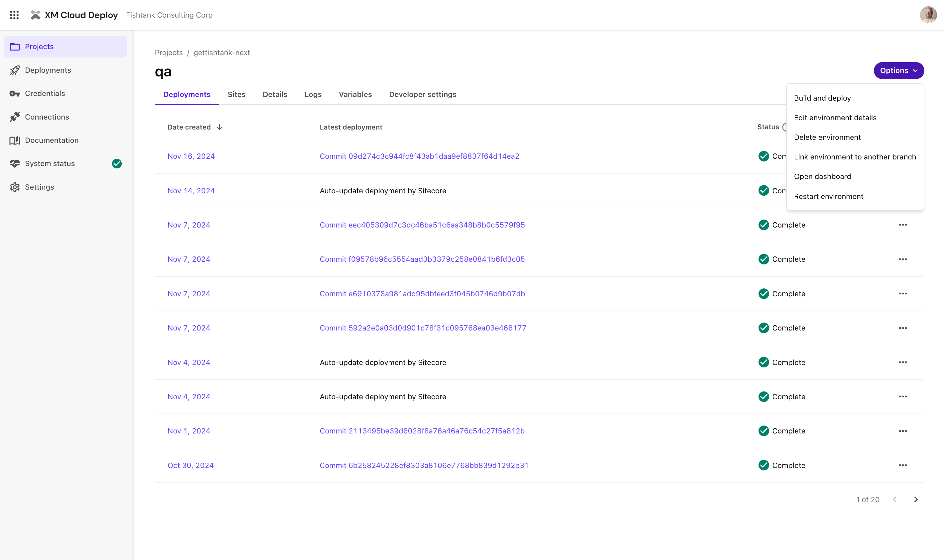
Task: Select the Deployments rocket icon in sidebar
Action: click(x=15, y=70)
